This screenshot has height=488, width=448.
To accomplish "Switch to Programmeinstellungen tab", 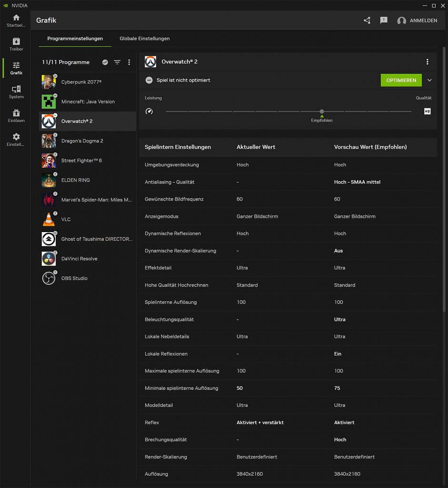I will pos(75,39).
